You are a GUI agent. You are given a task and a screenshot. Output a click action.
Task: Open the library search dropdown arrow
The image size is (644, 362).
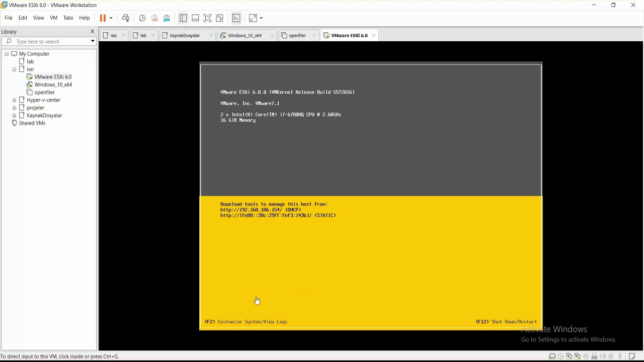[93, 42]
